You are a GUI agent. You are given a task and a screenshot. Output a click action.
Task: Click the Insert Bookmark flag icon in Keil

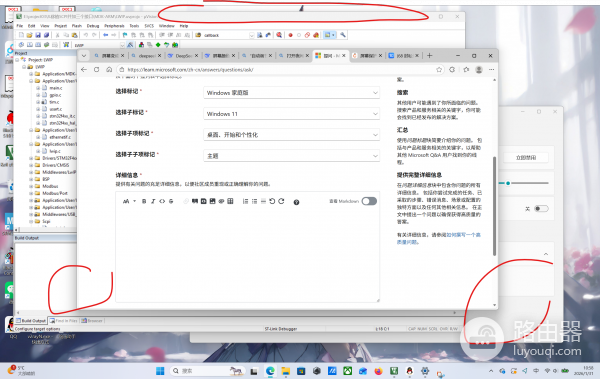tap(125, 35)
